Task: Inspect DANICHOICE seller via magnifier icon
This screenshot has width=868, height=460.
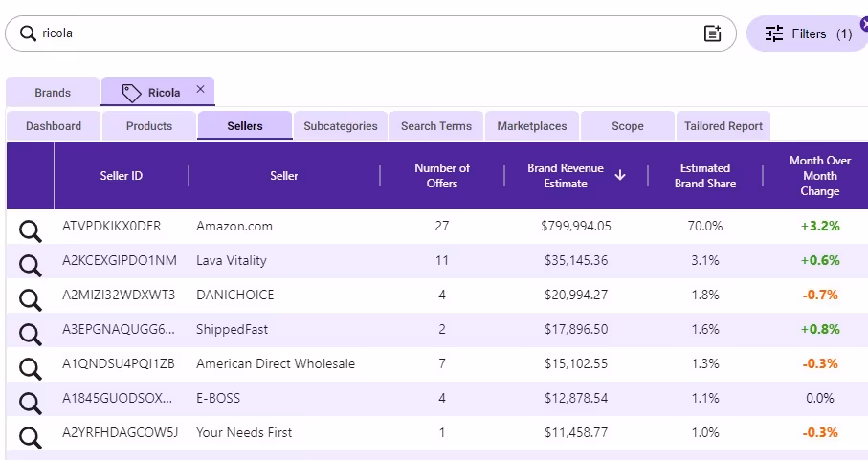Action: click(31, 300)
